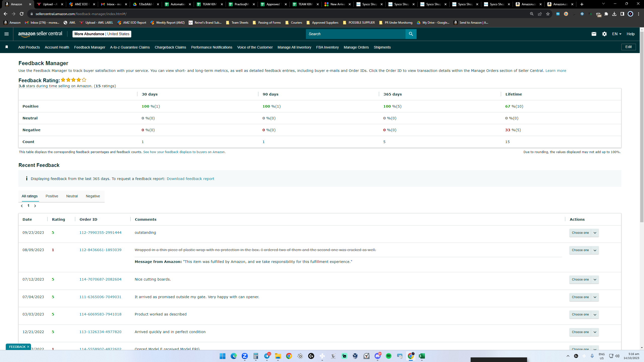Screen dimensions: 644x362
Task: Show hidden system tray icons
Action: (x=568, y=356)
